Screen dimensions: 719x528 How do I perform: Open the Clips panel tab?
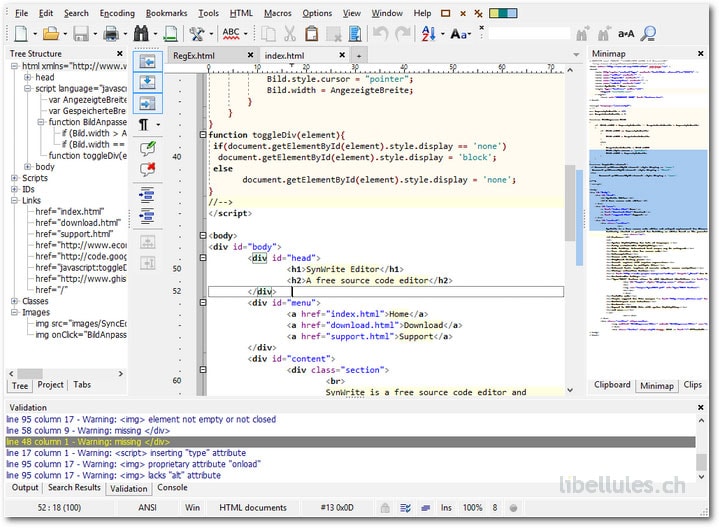pos(692,385)
